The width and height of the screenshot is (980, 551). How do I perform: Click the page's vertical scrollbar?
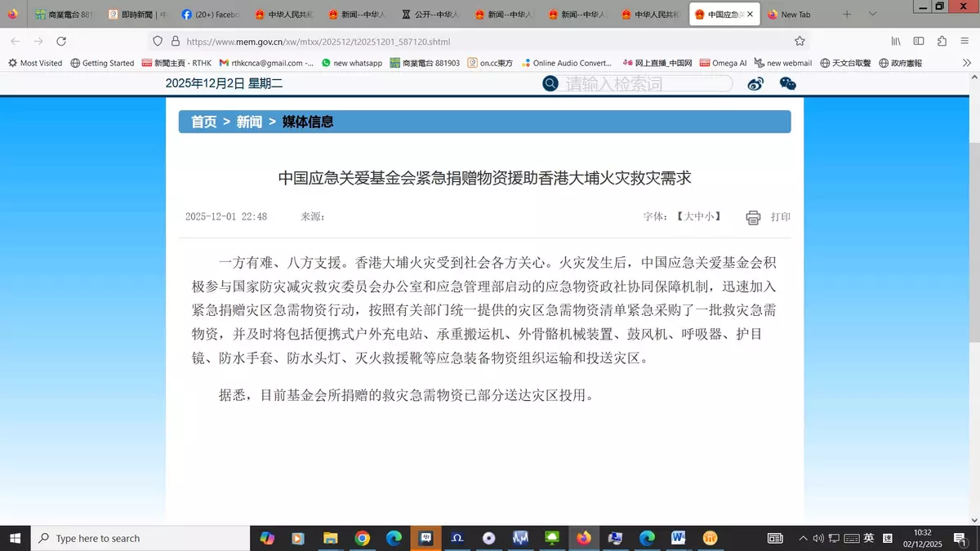(x=973, y=245)
